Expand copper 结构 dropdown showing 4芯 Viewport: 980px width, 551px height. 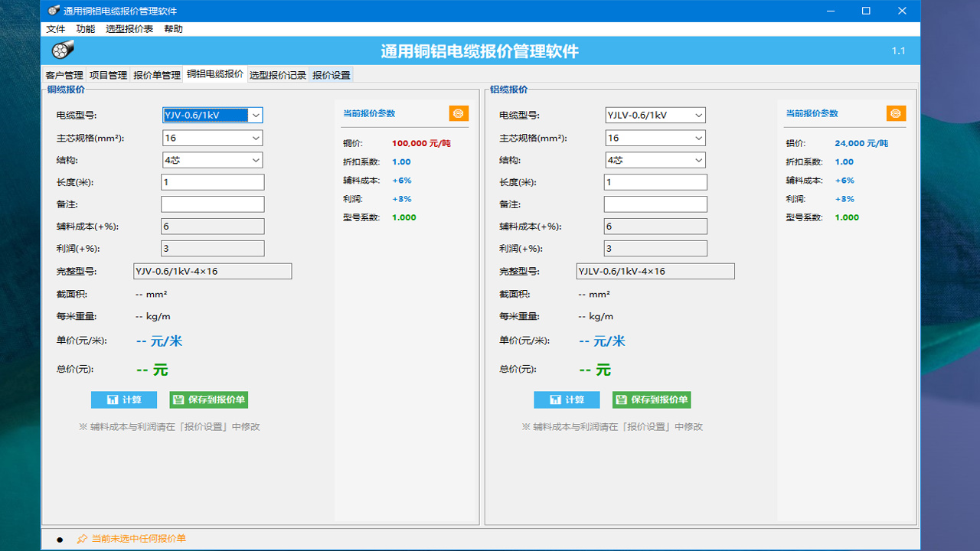point(256,160)
